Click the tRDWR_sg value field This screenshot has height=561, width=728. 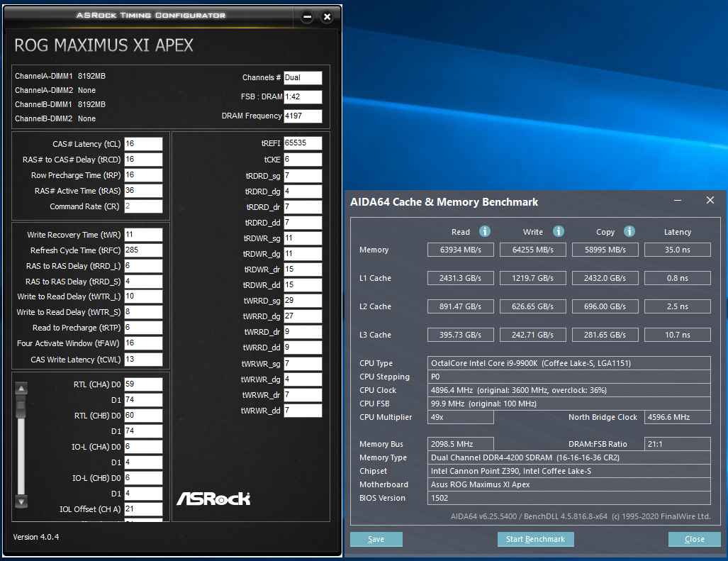click(303, 238)
